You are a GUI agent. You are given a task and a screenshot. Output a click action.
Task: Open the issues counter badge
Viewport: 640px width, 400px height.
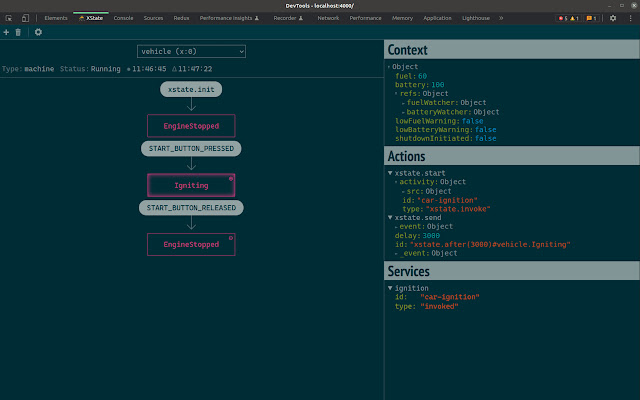point(591,18)
